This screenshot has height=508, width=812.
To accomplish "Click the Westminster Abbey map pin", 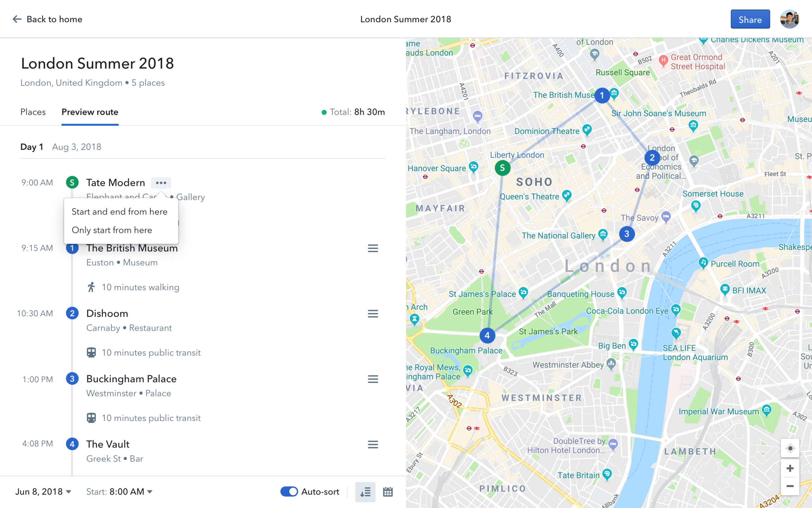I will coord(611,364).
